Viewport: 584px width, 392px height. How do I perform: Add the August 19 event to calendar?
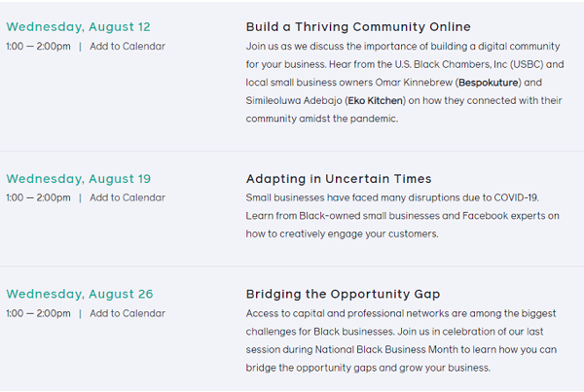128,197
